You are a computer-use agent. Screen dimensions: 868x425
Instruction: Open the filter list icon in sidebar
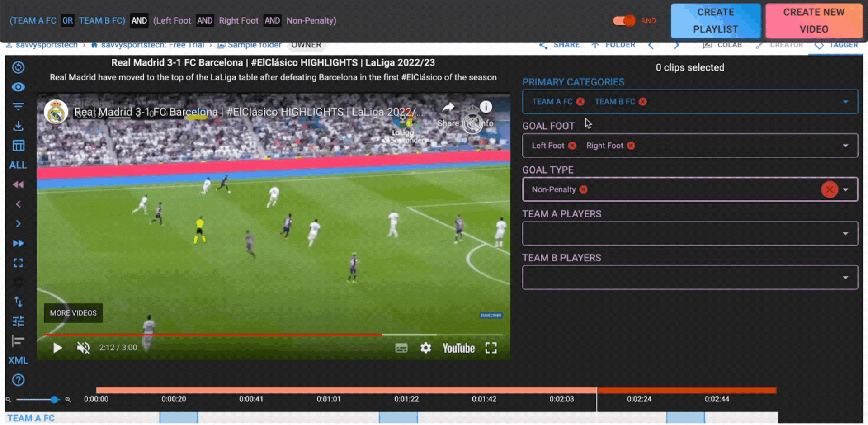18,107
